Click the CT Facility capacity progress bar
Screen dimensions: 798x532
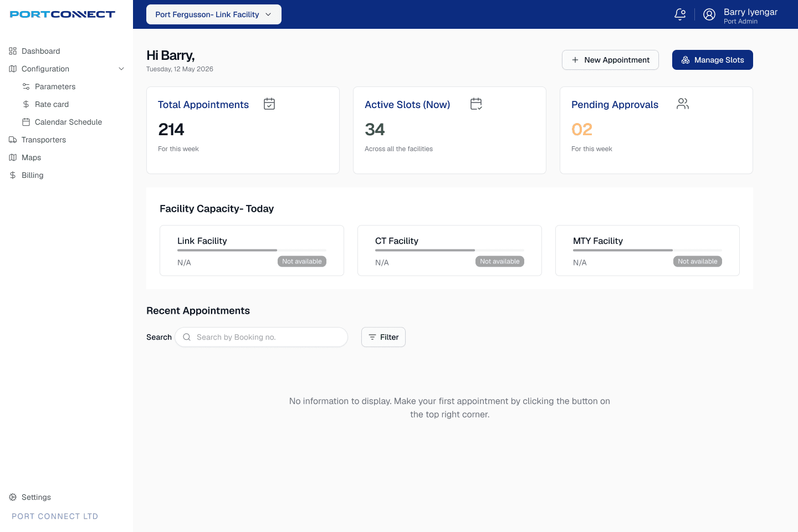tap(449, 250)
